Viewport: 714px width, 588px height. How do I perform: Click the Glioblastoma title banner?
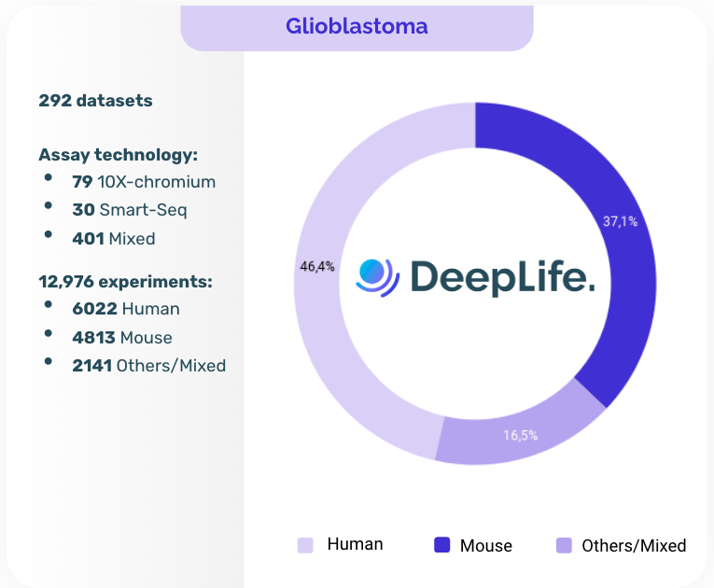[357, 27]
